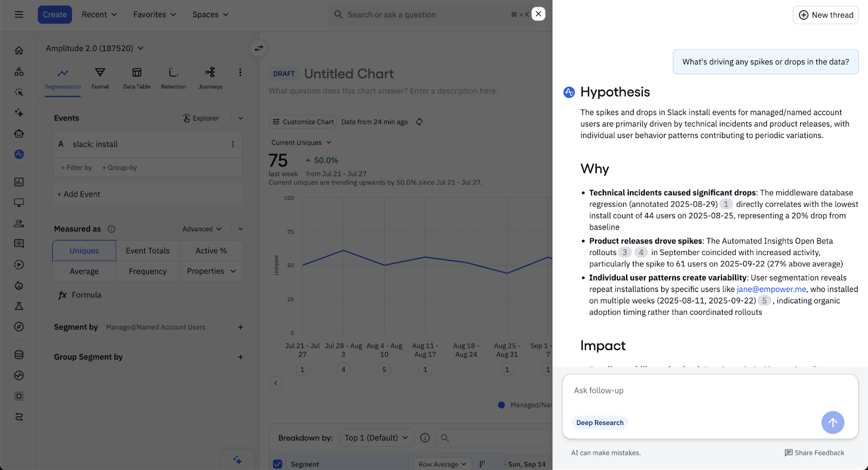The width and height of the screenshot is (868, 470).
Task: Open the experiment flask sidebar icon
Action: (19, 306)
